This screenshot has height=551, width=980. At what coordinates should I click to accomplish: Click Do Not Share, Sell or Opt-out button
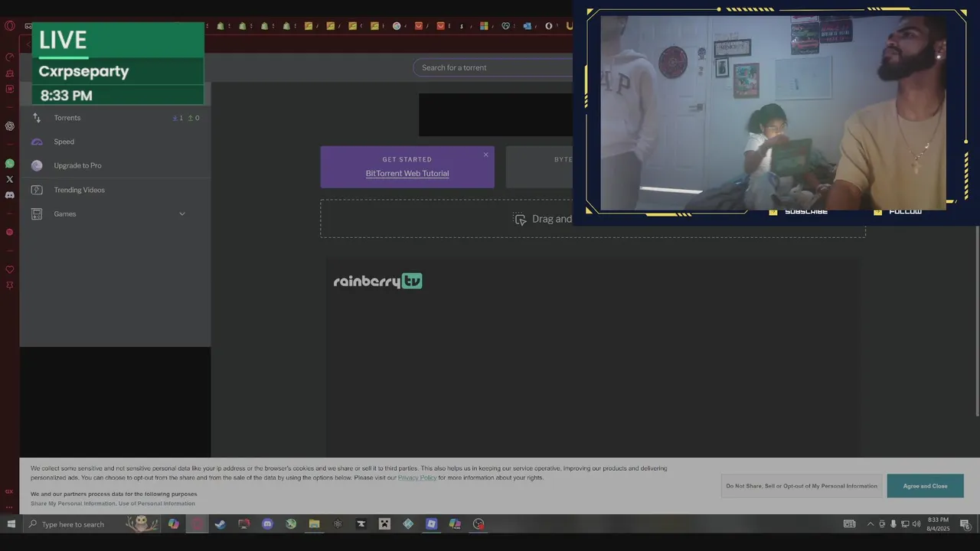(802, 486)
